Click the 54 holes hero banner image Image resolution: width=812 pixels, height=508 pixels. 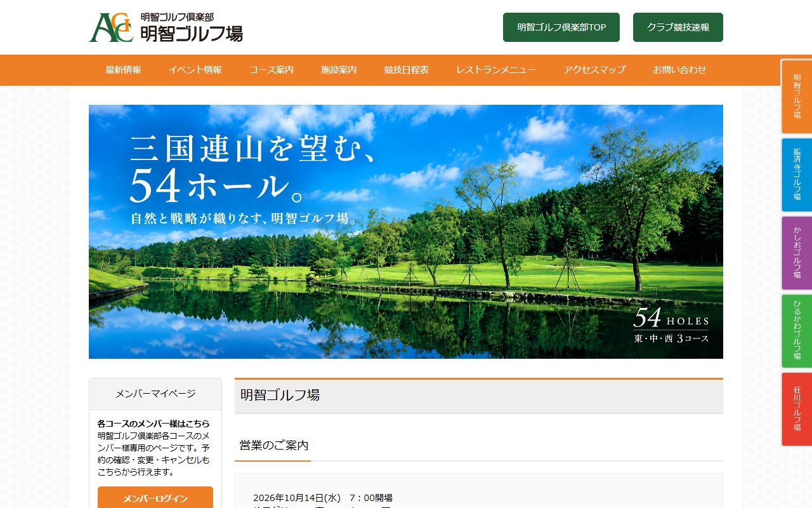click(406, 232)
